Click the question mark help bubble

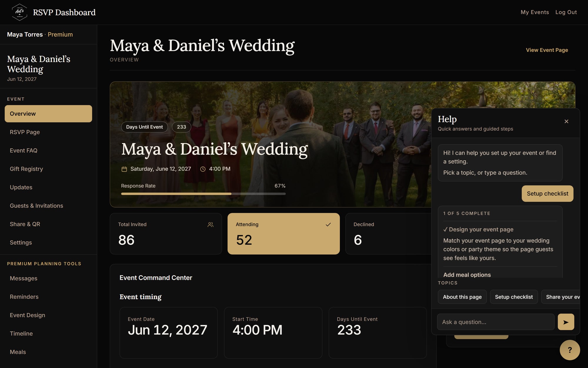coord(569,350)
